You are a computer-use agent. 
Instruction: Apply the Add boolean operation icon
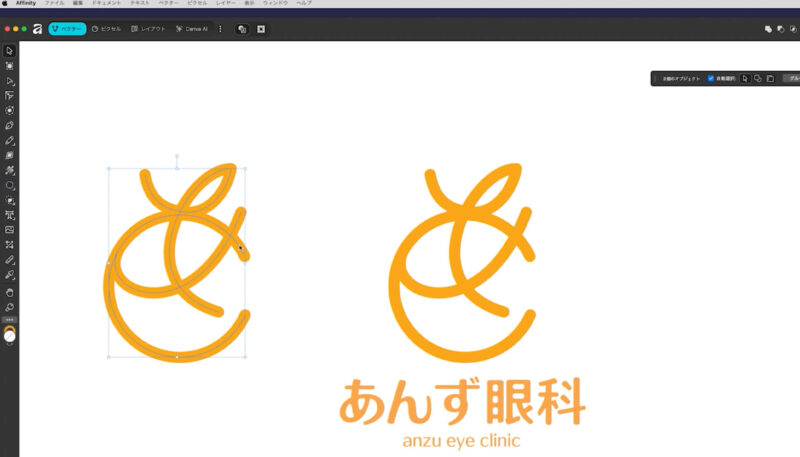click(768, 30)
